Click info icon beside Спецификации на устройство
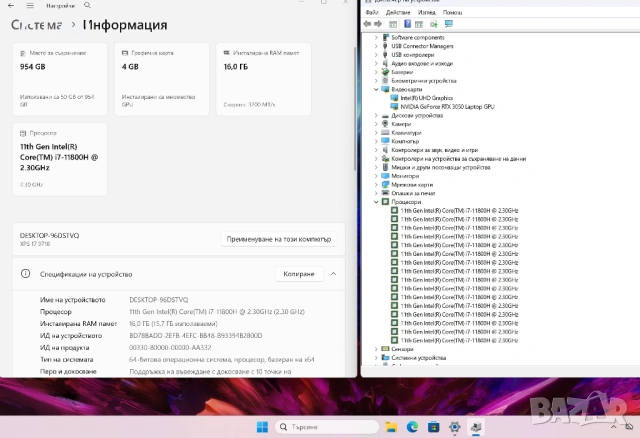 click(x=25, y=273)
